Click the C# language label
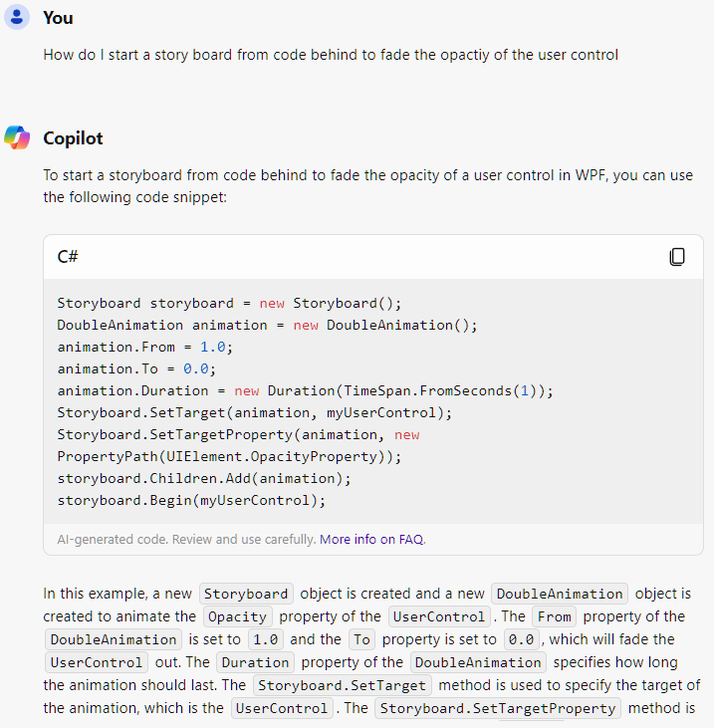The height and width of the screenshot is (728, 714). [68, 257]
